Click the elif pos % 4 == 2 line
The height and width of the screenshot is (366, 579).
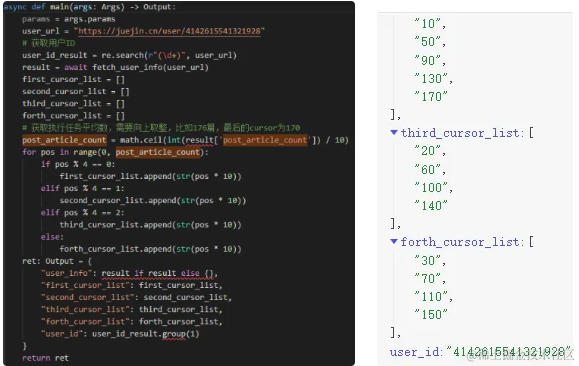83,213
